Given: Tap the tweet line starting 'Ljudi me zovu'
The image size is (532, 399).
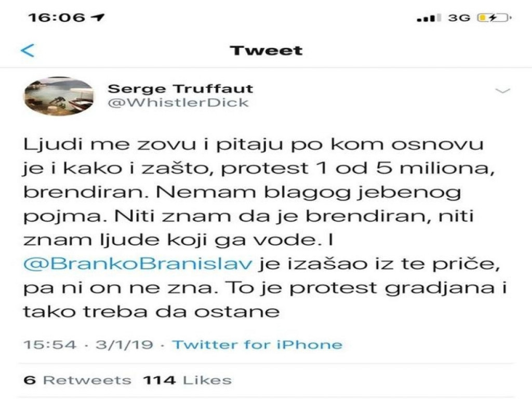Looking at the screenshot, I should 254,144.
